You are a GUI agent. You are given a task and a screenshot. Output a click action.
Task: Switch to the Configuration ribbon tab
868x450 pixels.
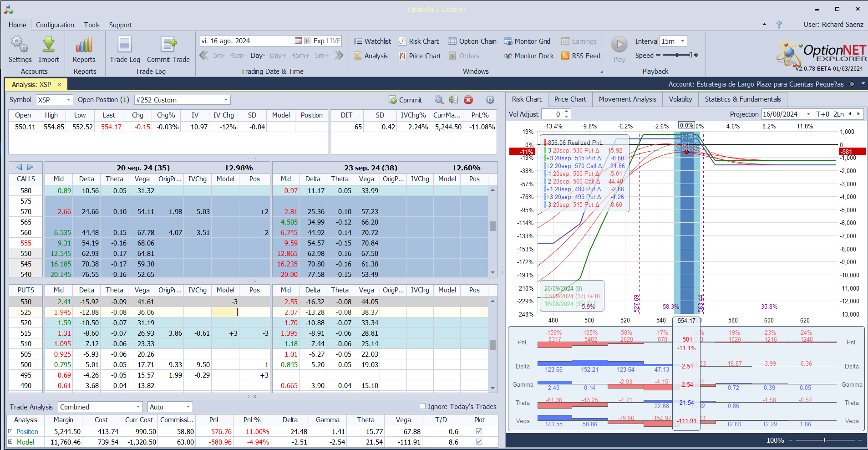(x=55, y=25)
